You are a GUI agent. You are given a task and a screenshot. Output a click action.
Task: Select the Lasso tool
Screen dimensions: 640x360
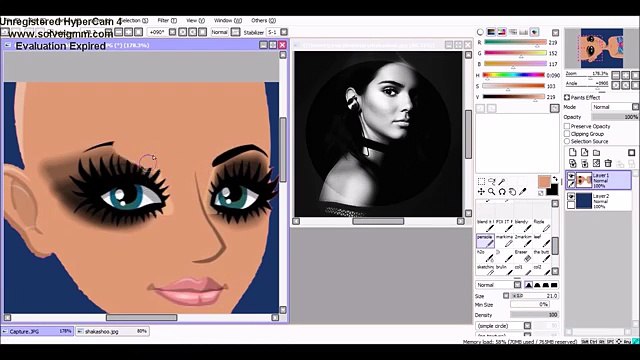pyautogui.click(x=492, y=182)
